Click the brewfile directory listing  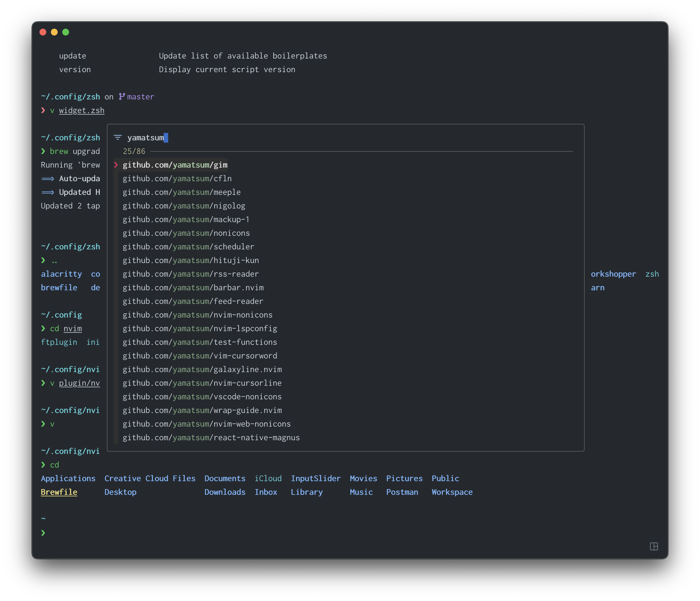(59, 287)
